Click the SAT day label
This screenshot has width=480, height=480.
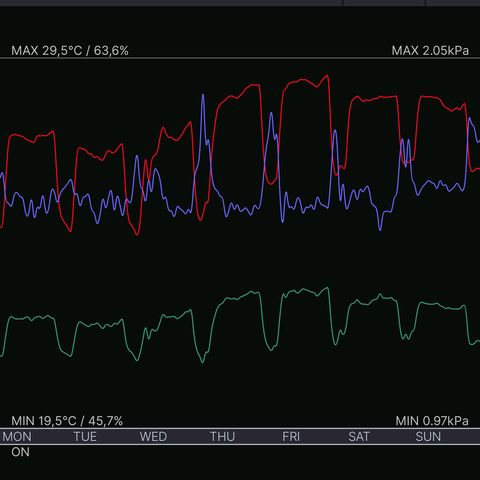(x=359, y=437)
